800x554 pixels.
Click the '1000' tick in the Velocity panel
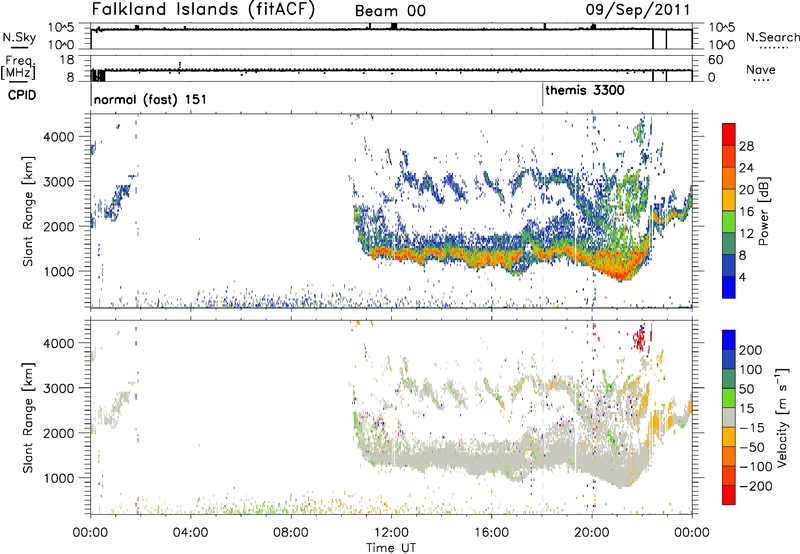pyautogui.click(x=59, y=478)
